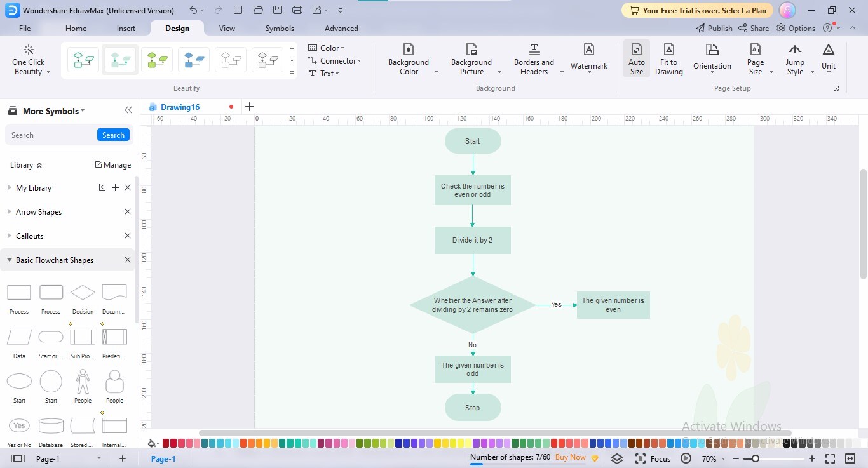Toggle the presentation playback control
868x468 pixels.
(x=686, y=458)
